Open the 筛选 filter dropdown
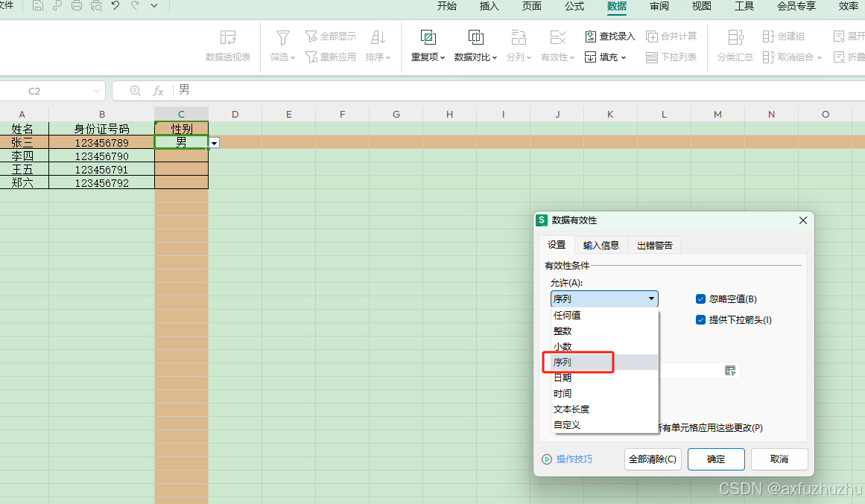The height and width of the screenshot is (504, 865). point(282,45)
